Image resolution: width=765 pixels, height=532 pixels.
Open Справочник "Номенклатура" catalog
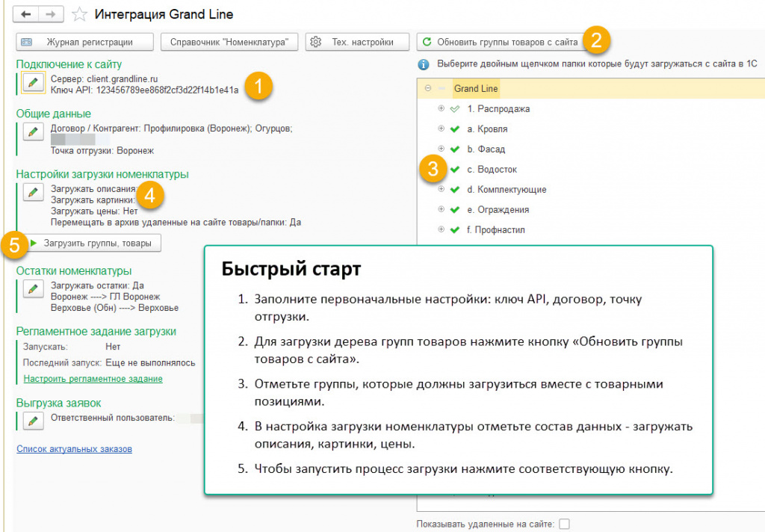[x=229, y=42]
